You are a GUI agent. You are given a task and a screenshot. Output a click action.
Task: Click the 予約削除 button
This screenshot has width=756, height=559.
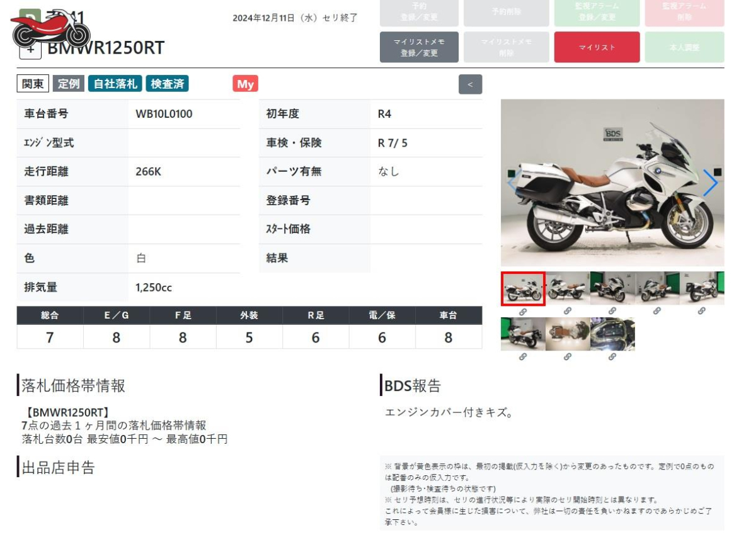pos(507,13)
